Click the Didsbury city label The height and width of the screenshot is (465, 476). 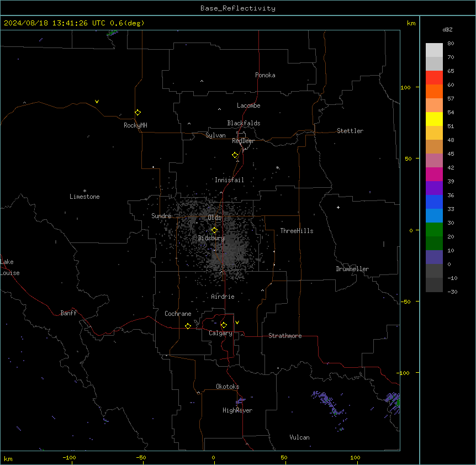(x=211, y=238)
